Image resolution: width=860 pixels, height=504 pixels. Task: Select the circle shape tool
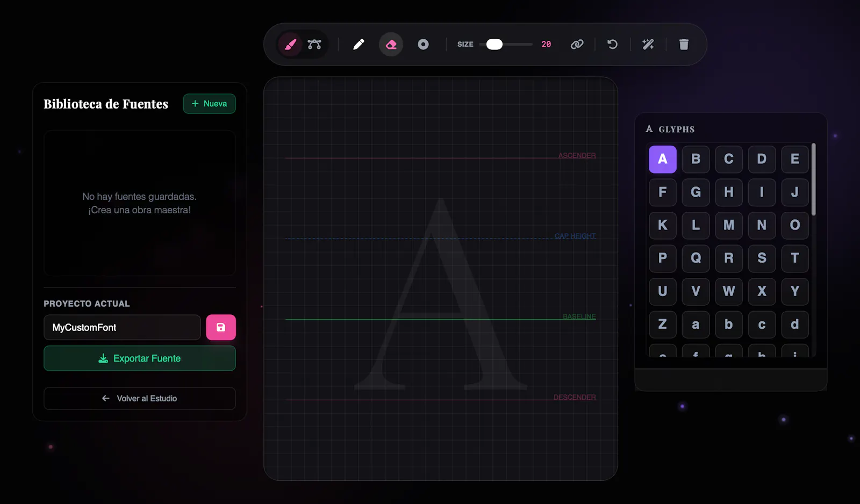[x=424, y=44]
